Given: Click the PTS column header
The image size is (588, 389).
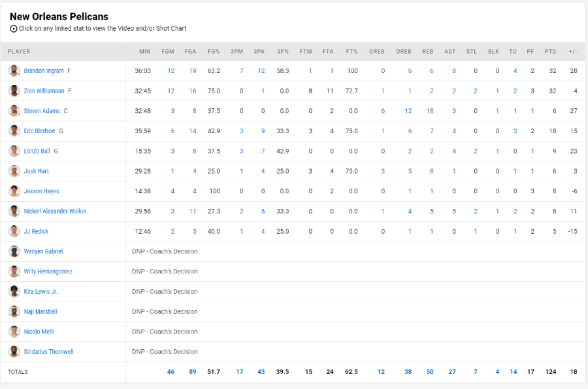Looking at the screenshot, I should click(x=551, y=52).
